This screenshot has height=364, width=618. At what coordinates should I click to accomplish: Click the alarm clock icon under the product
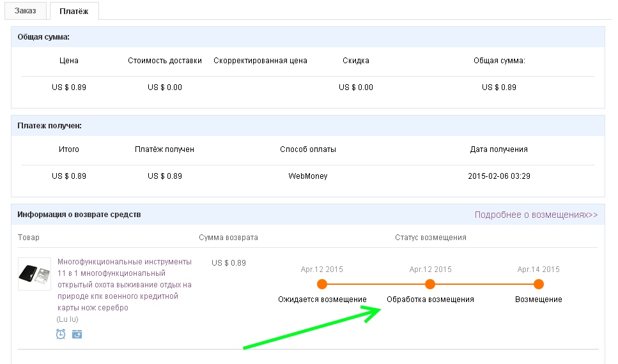click(61, 334)
